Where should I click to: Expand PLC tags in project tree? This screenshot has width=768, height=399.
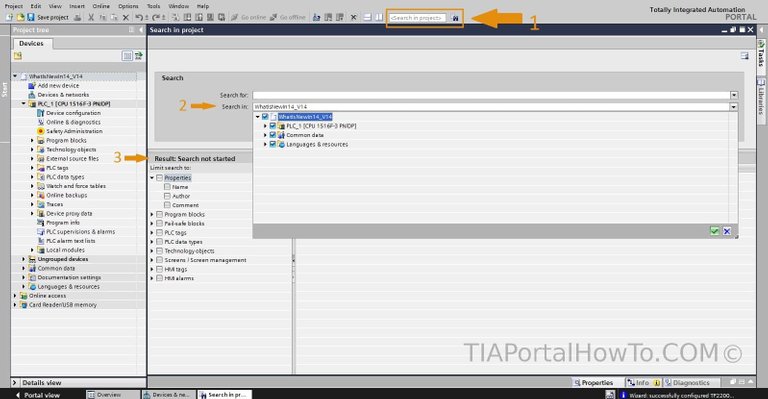33,168
